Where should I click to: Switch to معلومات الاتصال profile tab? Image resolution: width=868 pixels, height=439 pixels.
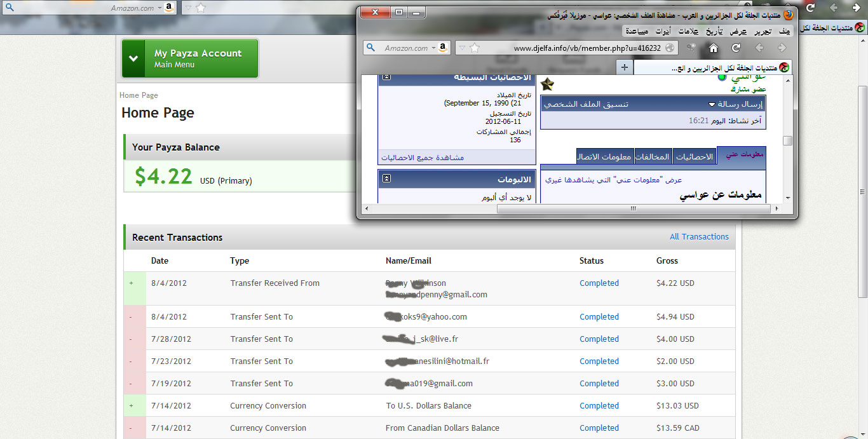pos(605,156)
